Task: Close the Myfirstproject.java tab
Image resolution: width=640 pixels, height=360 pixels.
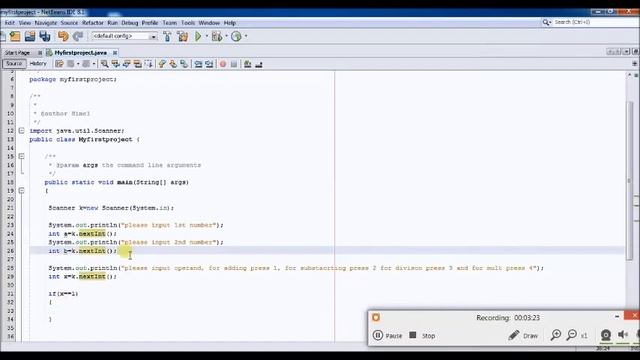Action: pyautogui.click(x=115, y=53)
